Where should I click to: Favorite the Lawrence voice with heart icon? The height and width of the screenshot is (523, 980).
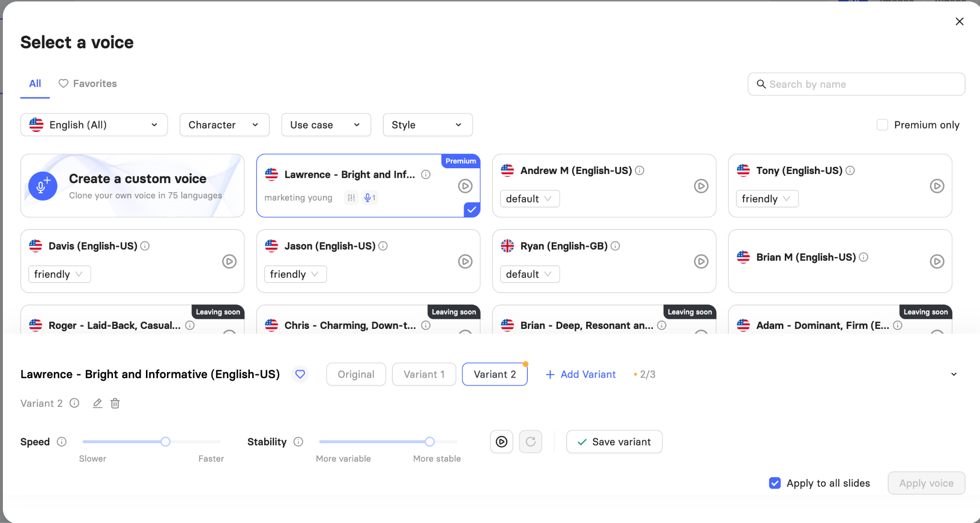[300, 374]
